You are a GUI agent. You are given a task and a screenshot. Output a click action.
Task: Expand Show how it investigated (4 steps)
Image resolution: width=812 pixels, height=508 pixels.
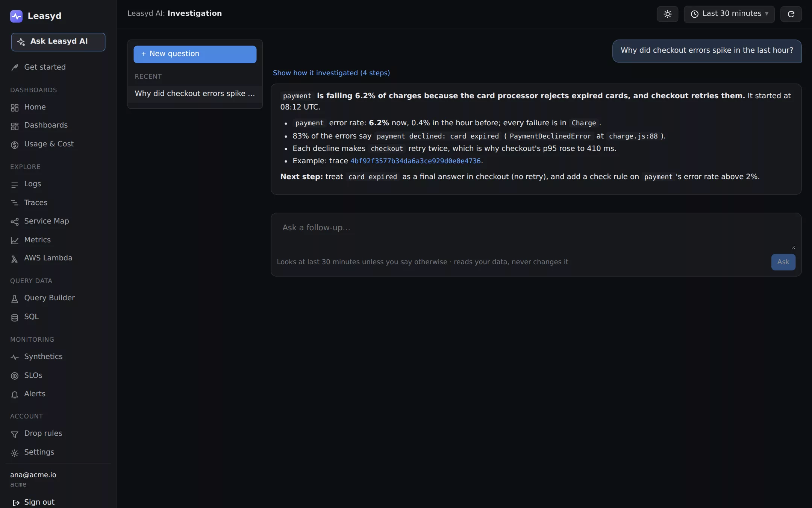point(331,73)
